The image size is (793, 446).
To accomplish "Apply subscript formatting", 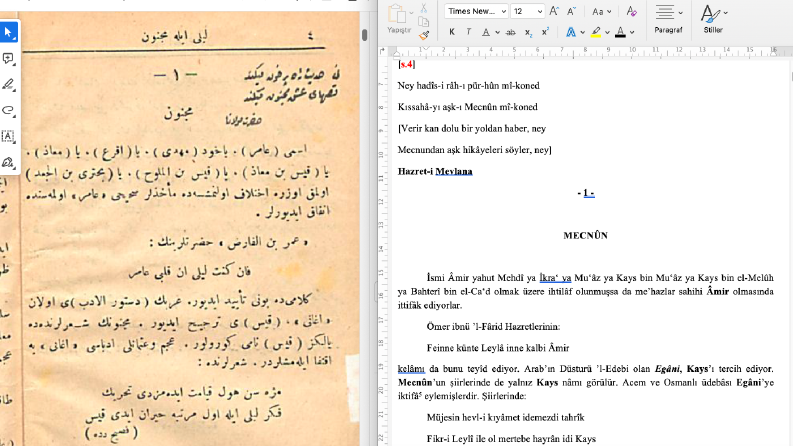I will coord(528,32).
